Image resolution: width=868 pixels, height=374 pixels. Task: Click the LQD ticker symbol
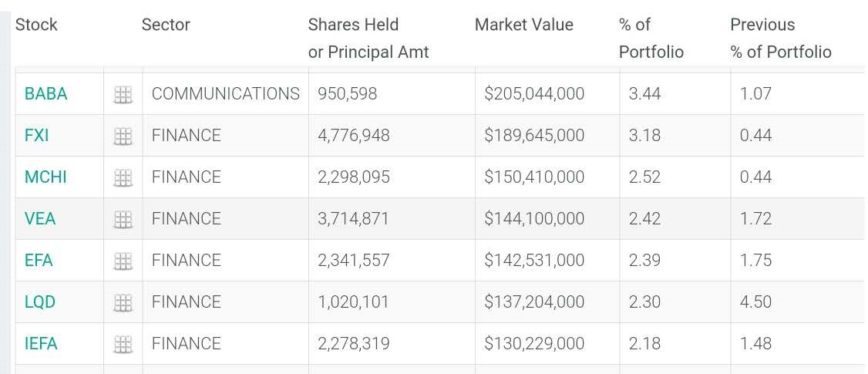(x=40, y=302)
